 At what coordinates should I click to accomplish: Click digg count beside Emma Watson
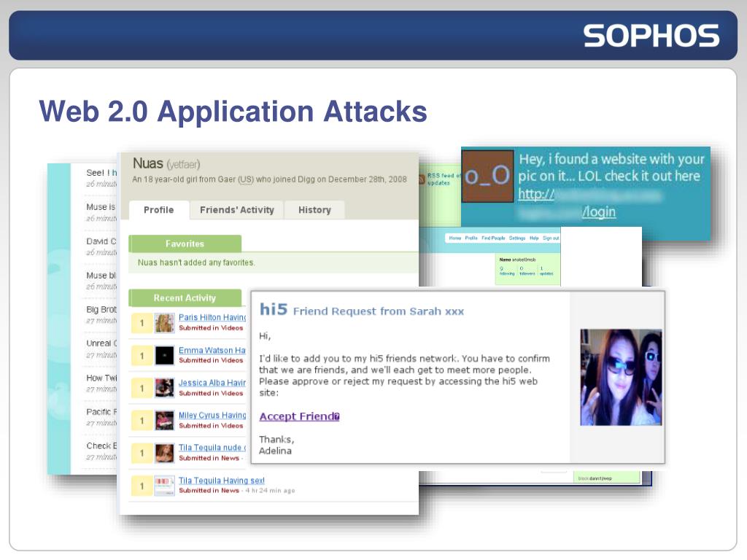click(x=142, y=356)
